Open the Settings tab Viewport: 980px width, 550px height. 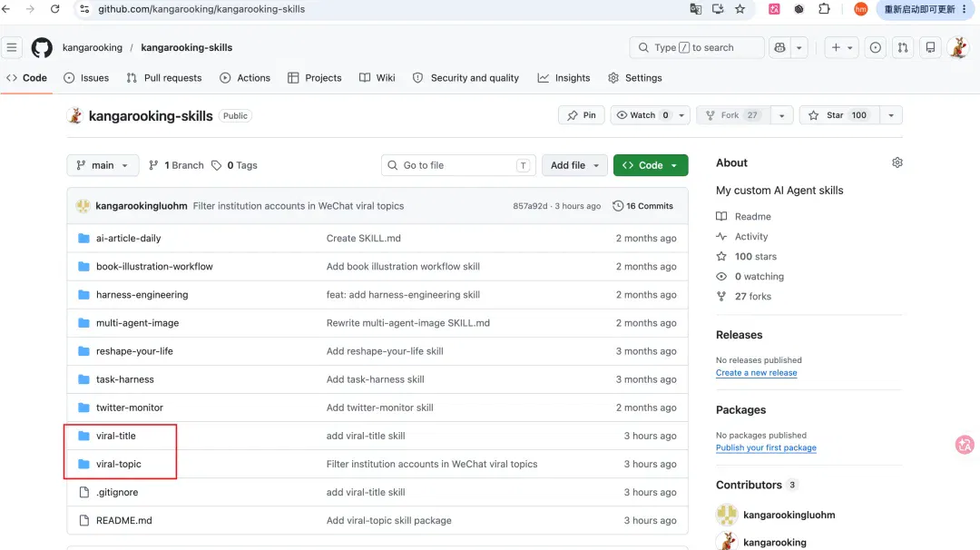[x=635, y=77]
